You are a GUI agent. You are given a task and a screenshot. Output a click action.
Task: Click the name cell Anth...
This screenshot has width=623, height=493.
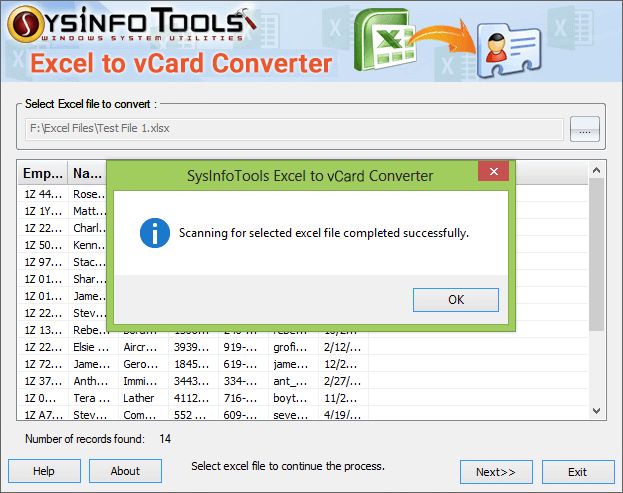click(93, 381)
